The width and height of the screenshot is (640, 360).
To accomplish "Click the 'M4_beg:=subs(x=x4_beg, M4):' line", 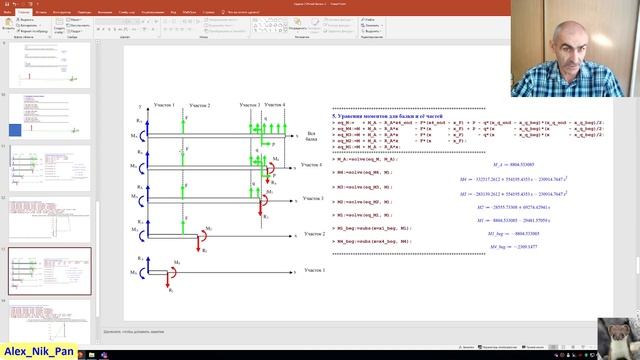I will pos(371,242).
